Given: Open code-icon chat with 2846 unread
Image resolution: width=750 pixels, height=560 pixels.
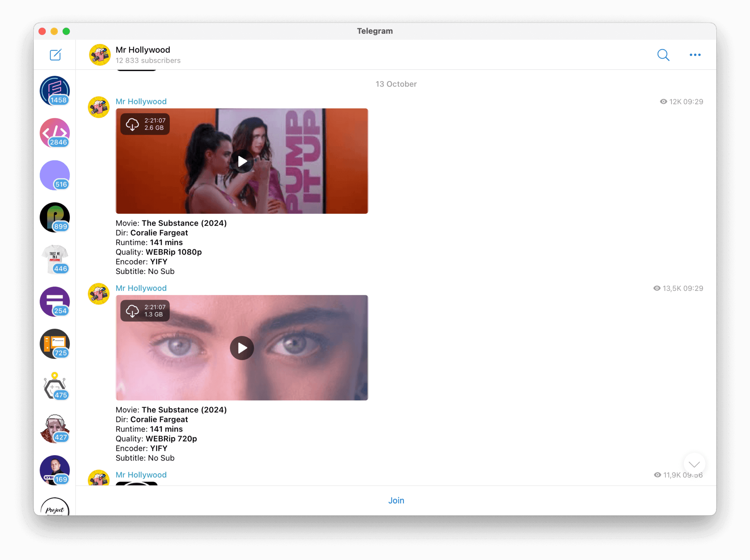Looking at the screenshot, I should pos(55,133).
